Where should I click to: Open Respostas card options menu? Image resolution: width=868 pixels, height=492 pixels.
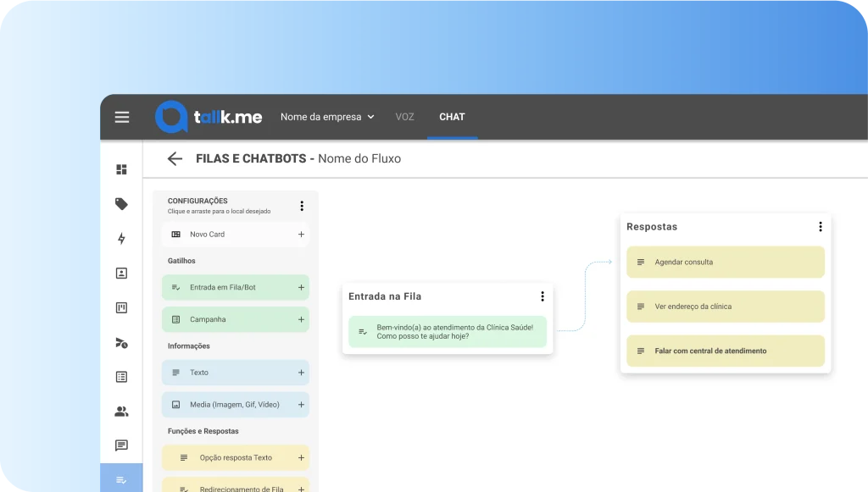[x=821, y=227]
